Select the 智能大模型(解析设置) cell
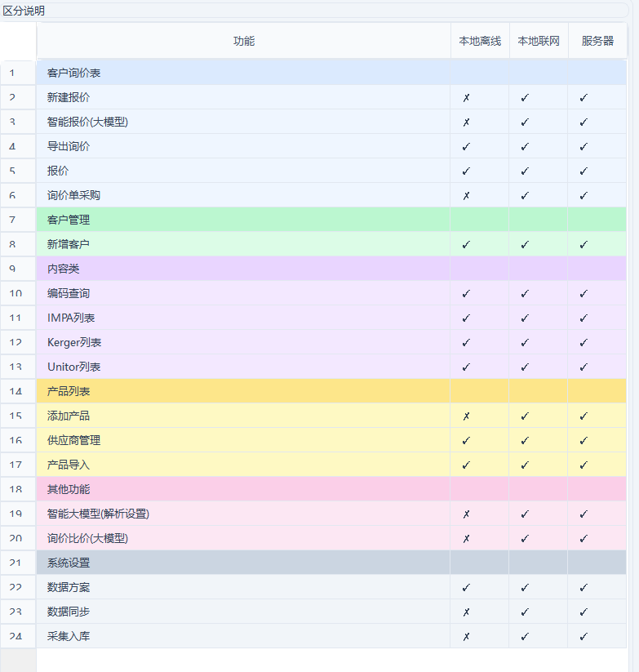This screenshot has height=672, width=639. 243,514
